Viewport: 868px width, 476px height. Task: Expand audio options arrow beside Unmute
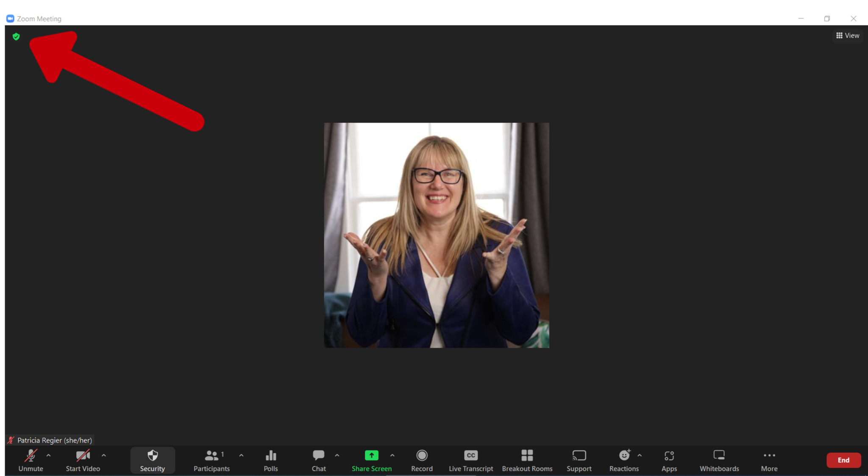pos(48,455)
